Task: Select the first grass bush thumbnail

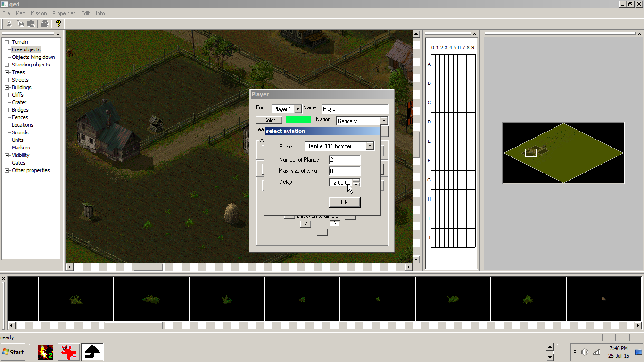Action: [76, 299]
